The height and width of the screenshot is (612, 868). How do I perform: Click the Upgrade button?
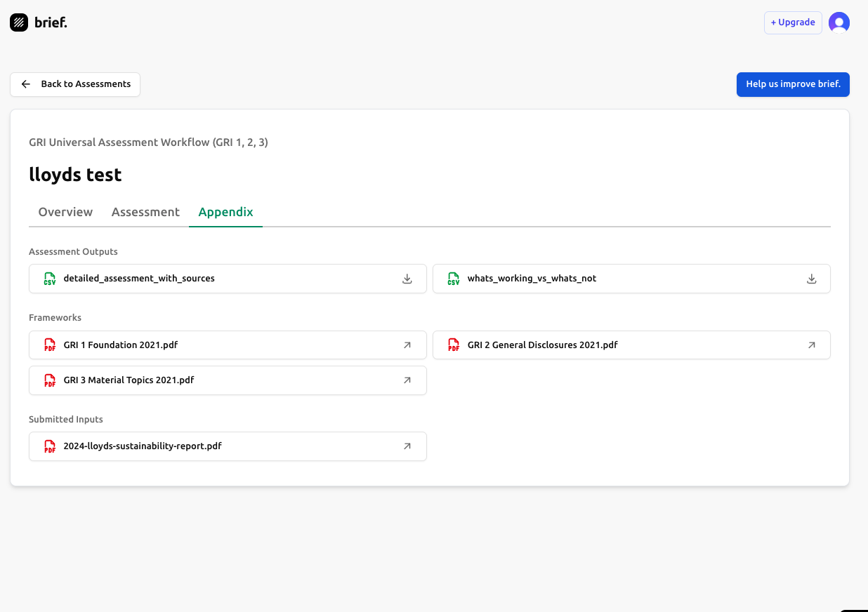coord(792,22)
